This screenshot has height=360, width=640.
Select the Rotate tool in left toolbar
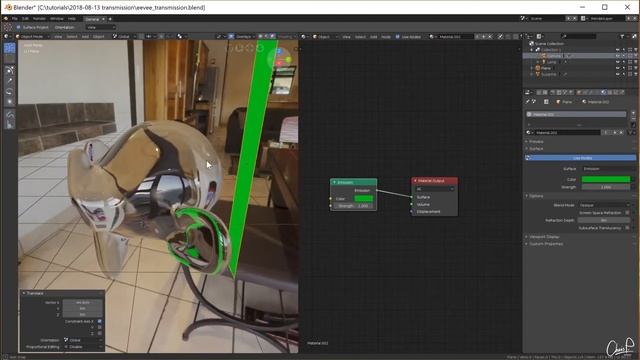pos(9,91)
